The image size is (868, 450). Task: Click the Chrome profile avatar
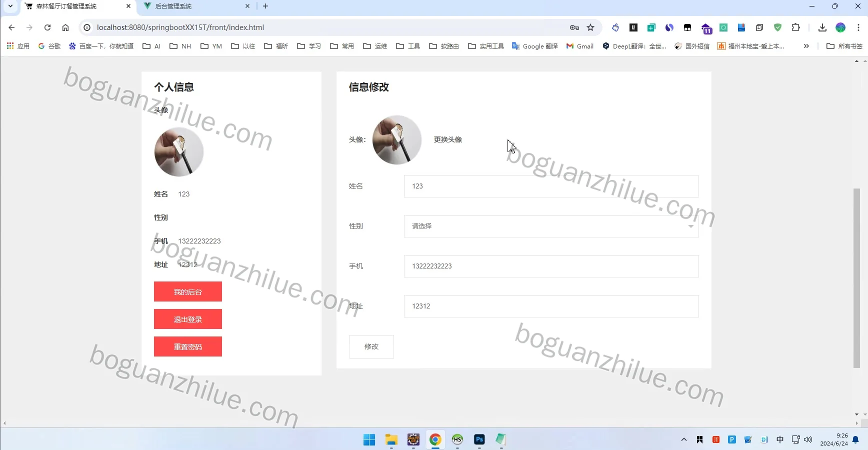tap(840, 27)
